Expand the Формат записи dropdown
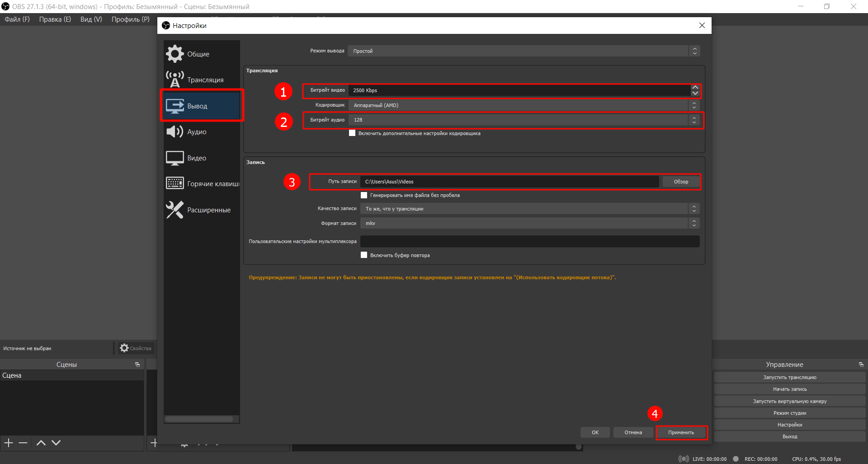 (x=529, y=223)
